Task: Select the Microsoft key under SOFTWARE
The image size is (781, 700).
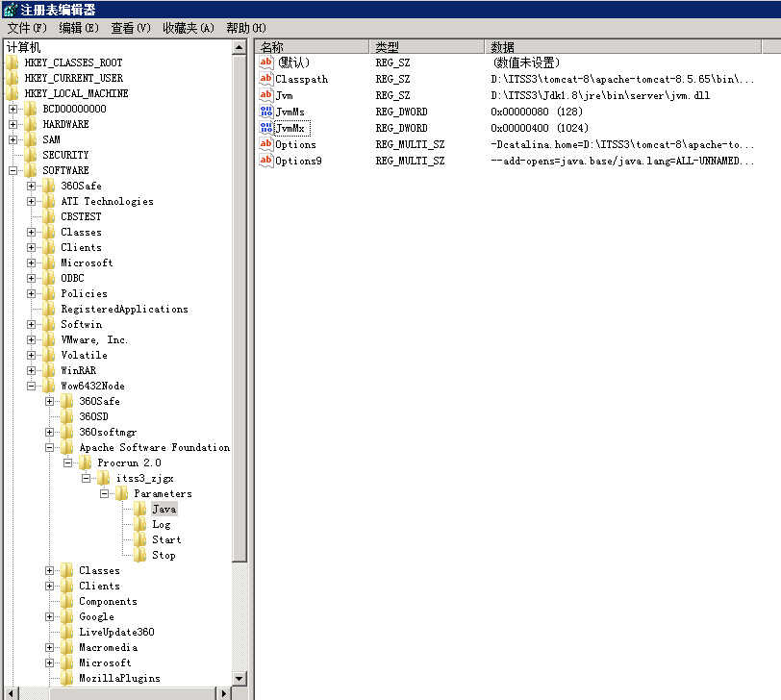Action: (x=87, y=262)
